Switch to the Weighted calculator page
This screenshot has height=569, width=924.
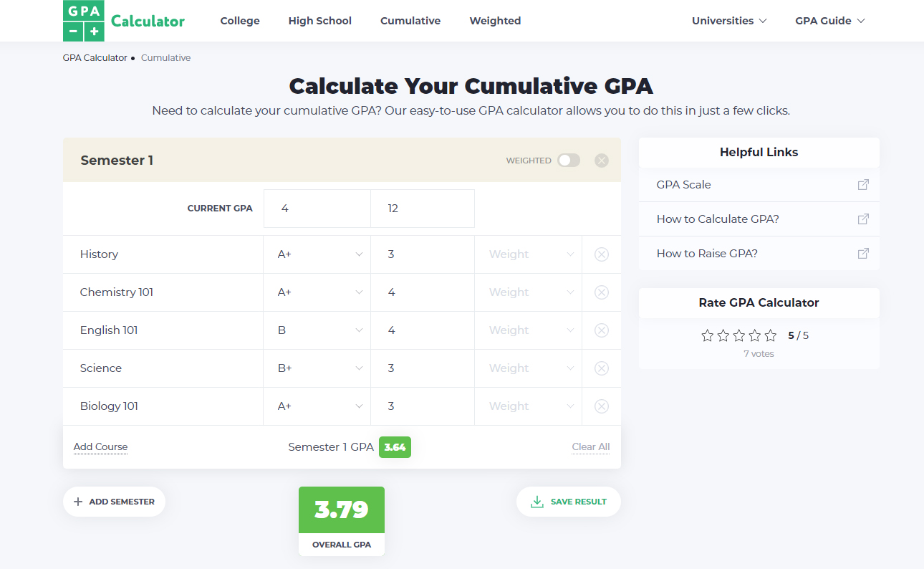495,21
